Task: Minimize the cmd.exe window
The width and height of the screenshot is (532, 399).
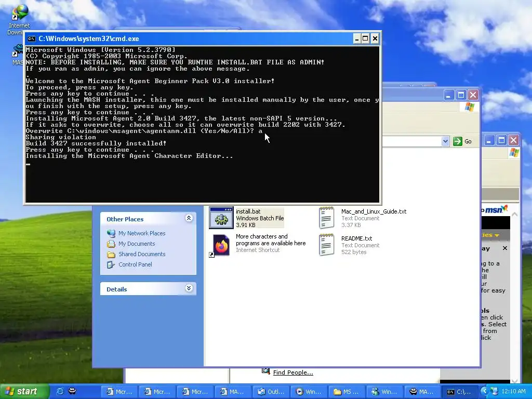Action: pyautogui.click(x=356, y=38)
